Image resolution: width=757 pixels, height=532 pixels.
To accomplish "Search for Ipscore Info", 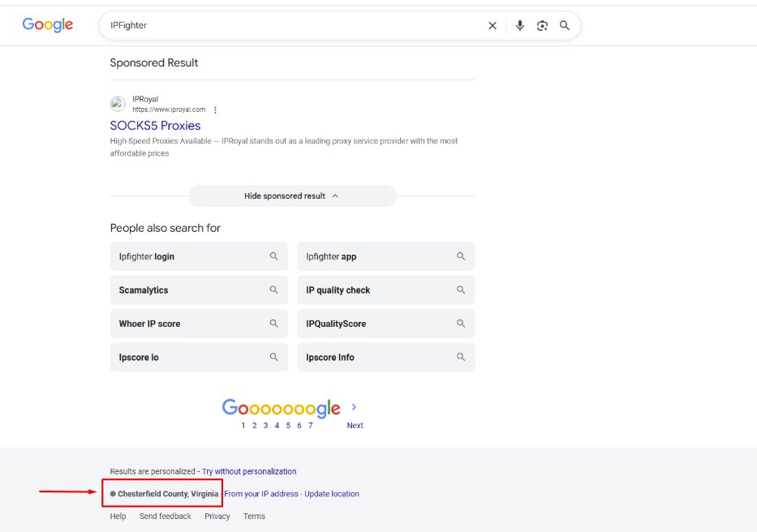I will tap(385, 358).
